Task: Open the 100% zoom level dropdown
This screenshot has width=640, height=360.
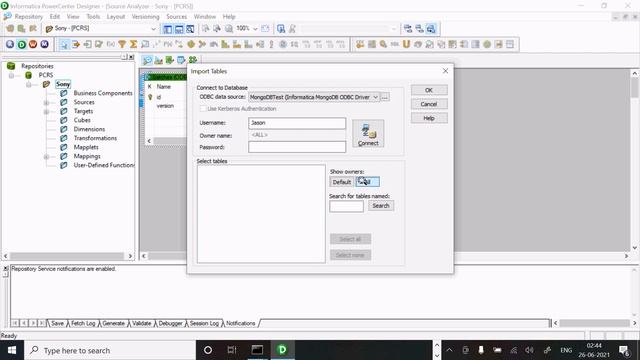Action: tap(255, 29)
